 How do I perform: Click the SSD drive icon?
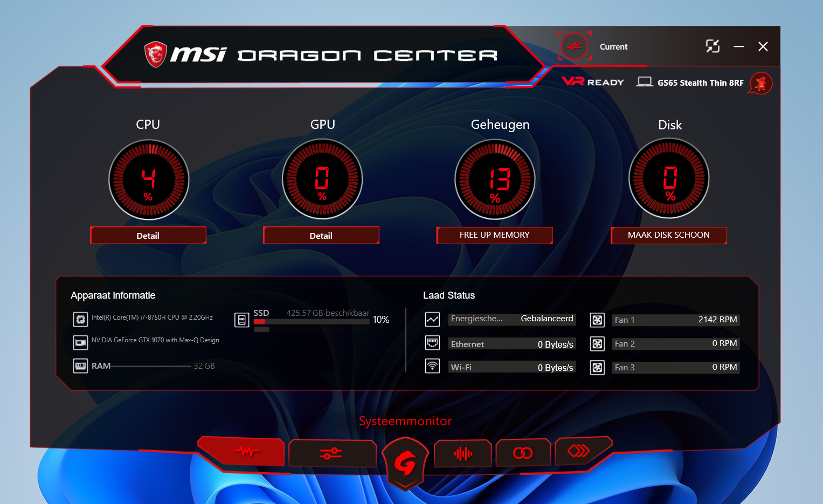pos(242,320)
